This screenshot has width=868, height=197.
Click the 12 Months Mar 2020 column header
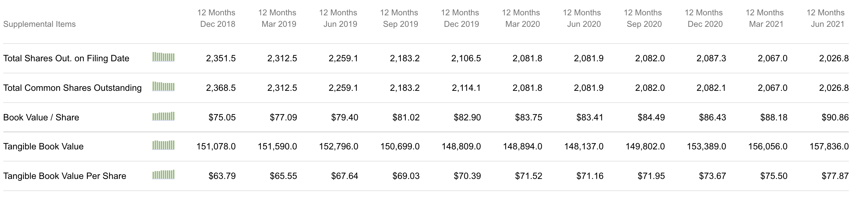click(x=521, y=19)
